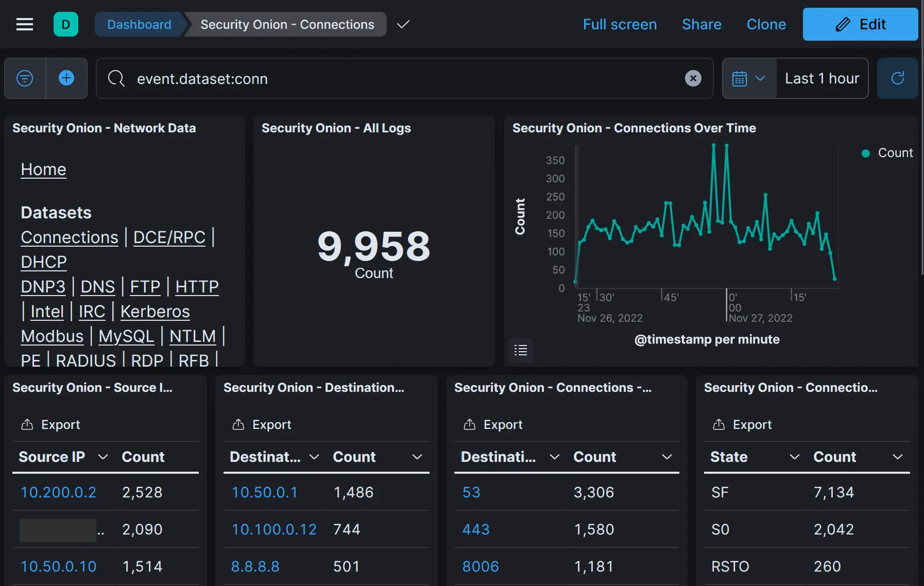Open the MySQL dataset link
The width and height of the screenshot is (924, 586).
(x=126, y=336)
